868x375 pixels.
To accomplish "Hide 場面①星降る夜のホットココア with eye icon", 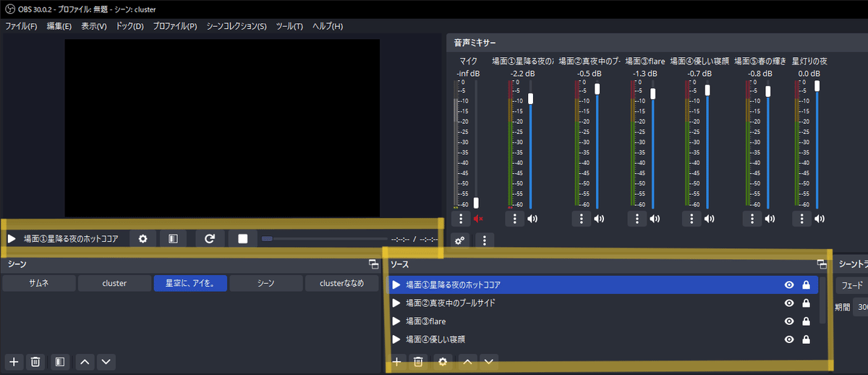I will tap(789, 285).
